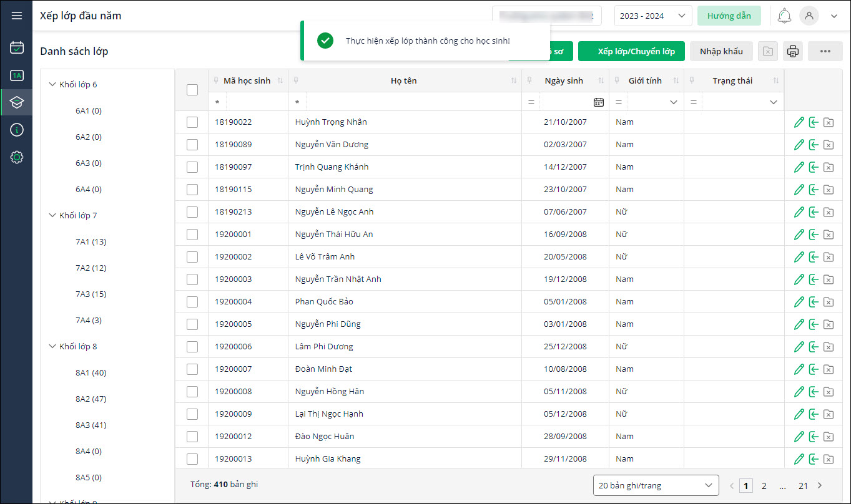Collapse the Khối lớp 7 tree group
Viewport: 851px width, 504px height.
click(52, 216)
